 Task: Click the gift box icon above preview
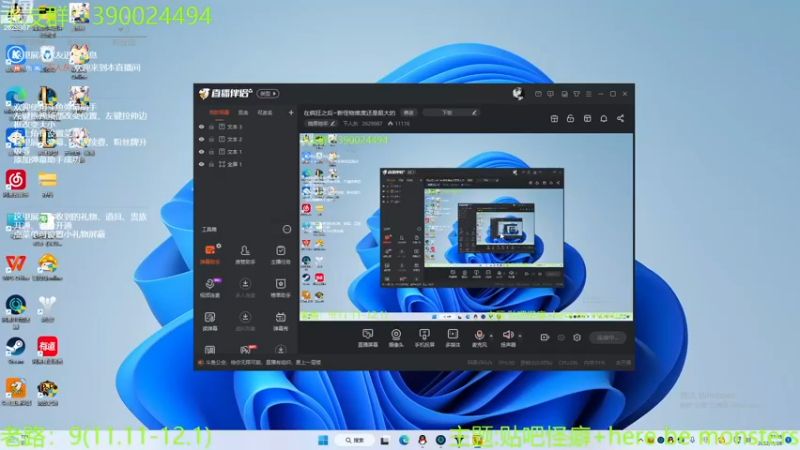[x=554, y=118]
